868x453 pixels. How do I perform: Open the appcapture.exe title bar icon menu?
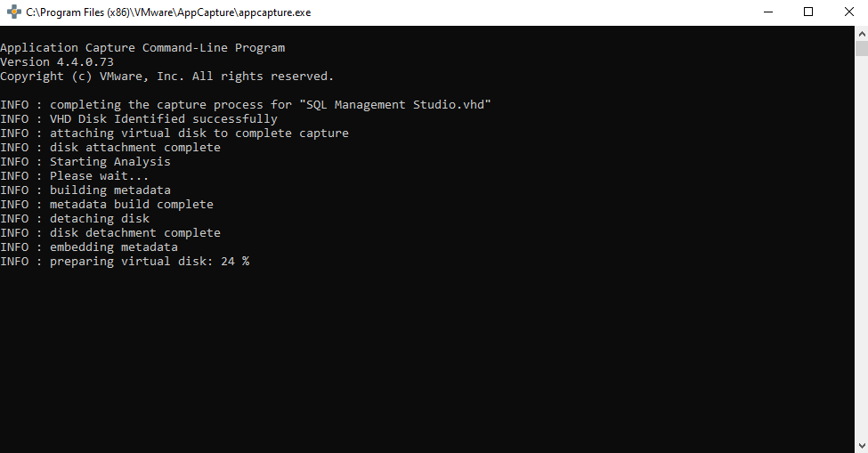[x=13, y=12]
